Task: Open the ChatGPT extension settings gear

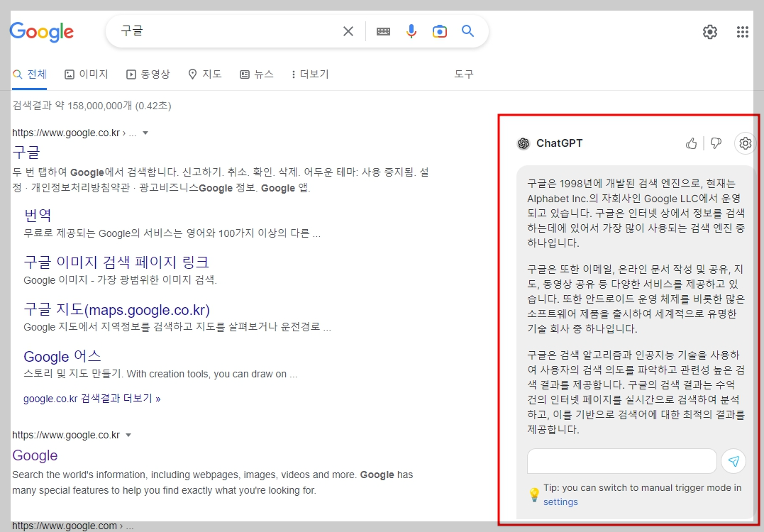Action: click(x=745, y=143)
